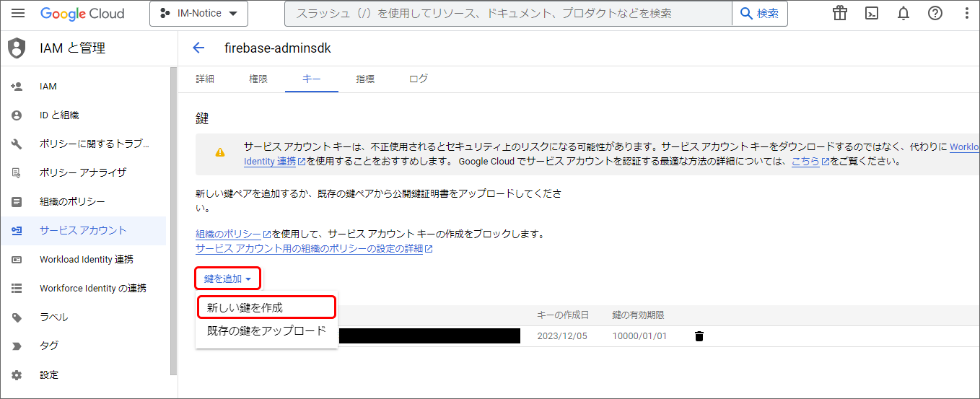Viewport: 980px width, 399px height.
Task: Click the 設定 gear icon
Action: point(17,375)
